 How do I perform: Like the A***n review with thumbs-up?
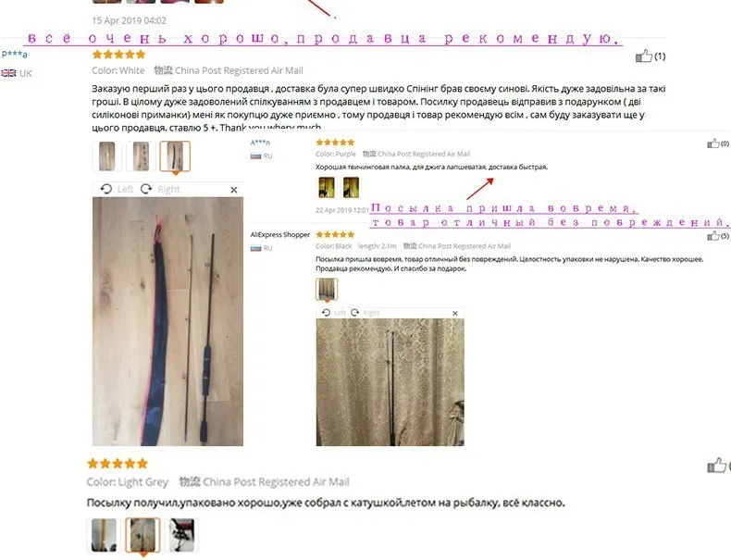pyautogui.click(x=712, y=143)
